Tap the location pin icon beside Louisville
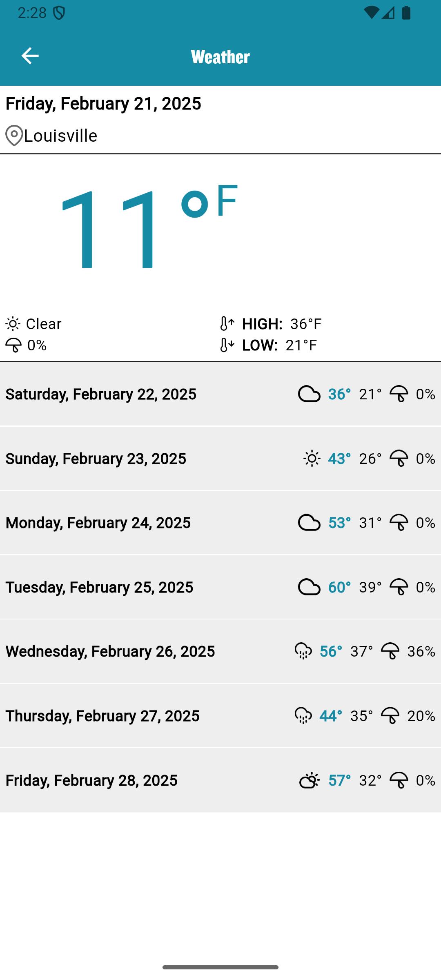 point(14,136)
